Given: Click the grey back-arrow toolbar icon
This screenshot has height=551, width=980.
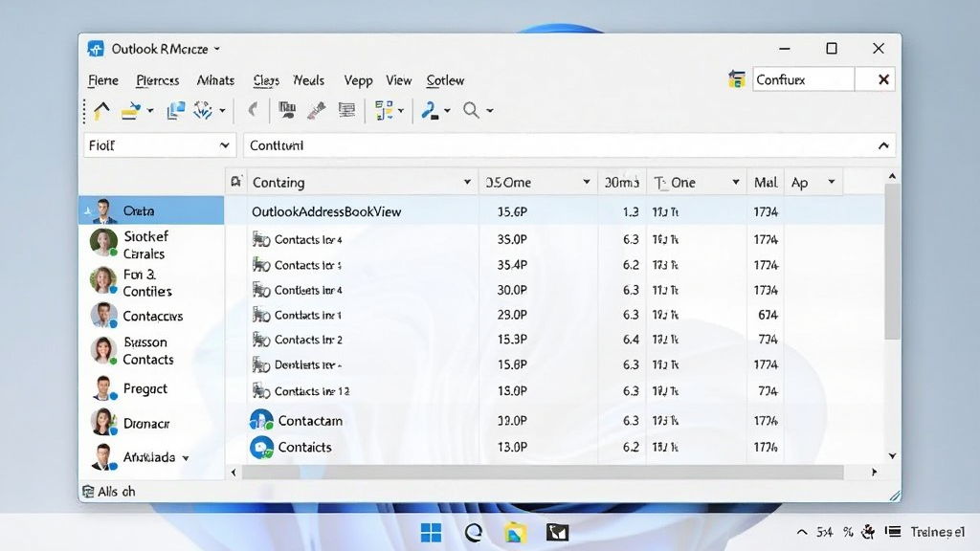Looking at the screenshot, I should [253, 111].
